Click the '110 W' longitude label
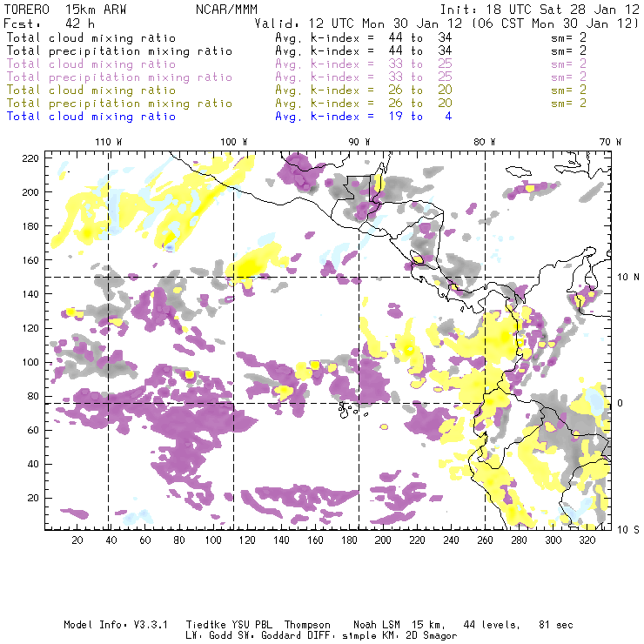 109,142
